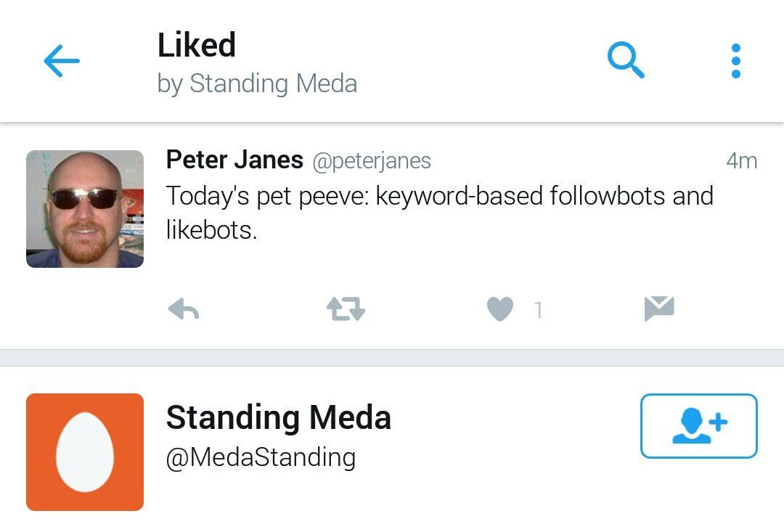Toggle like heart on tweet
Image resolution: width=784 pixels, height=532 pixels.
click(x=500, y=310)
